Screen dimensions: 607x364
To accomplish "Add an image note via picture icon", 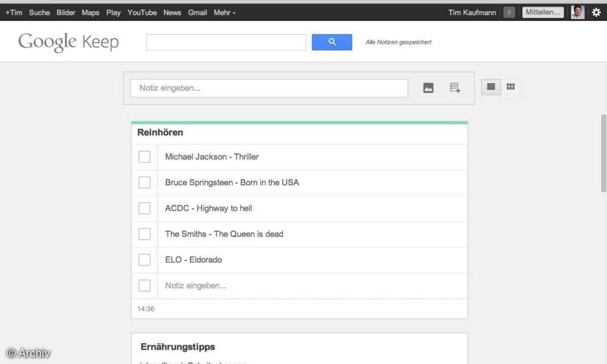I will point(428,88).
